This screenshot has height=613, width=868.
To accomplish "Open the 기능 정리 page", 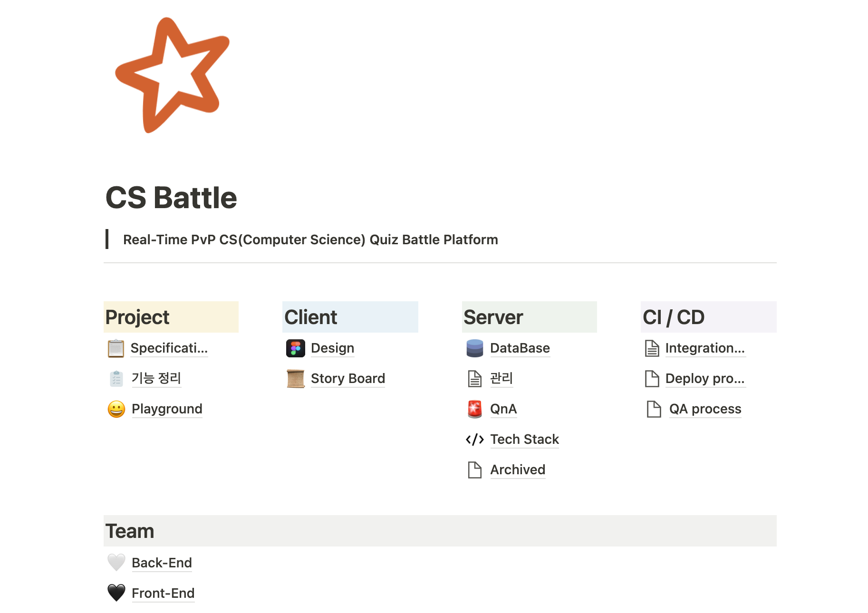I will click(x=156, y=378).
